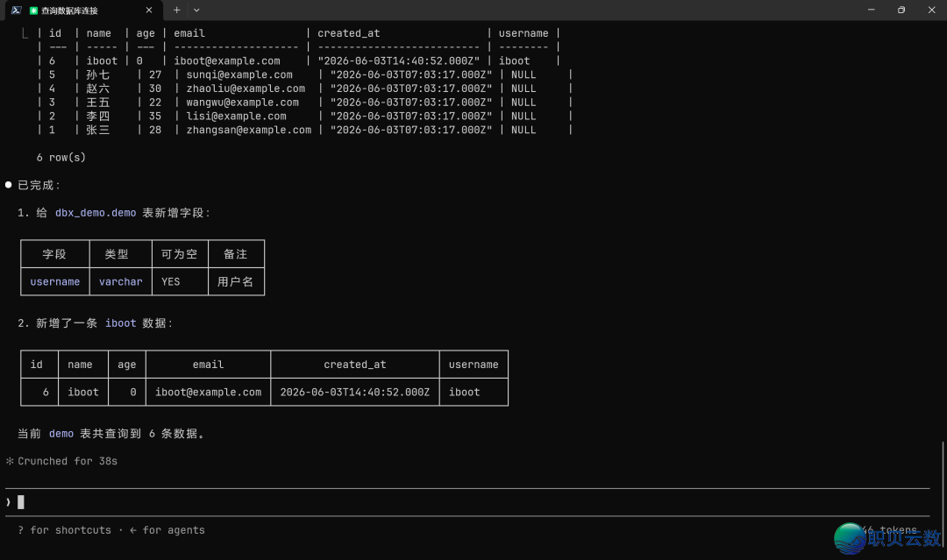This screenshot has height=560, width=947.
Task: Click the text 'dbx_demo.demo'
Action: point(96,213)
